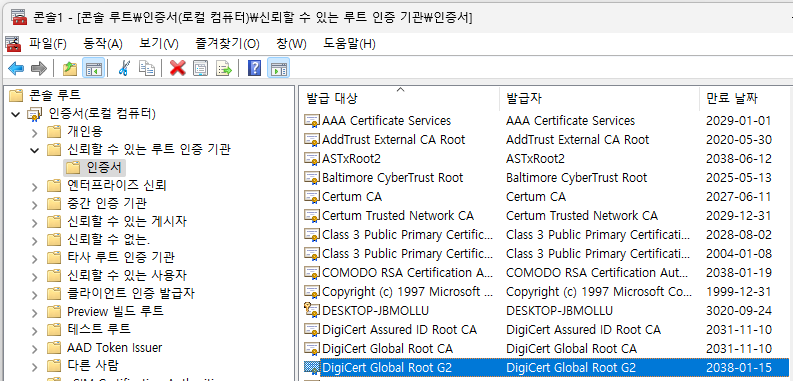Click DigiCert Assured ID Root CA icon
Screen dimensions: 793x381
312,330
